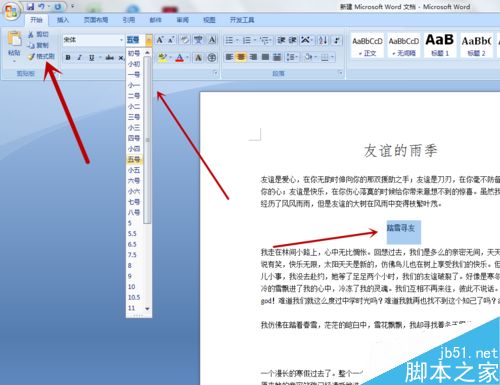Viewport: 500px width, 385px height.
Task: Switch to the 视图 ribbon tab
Action: 209,20
